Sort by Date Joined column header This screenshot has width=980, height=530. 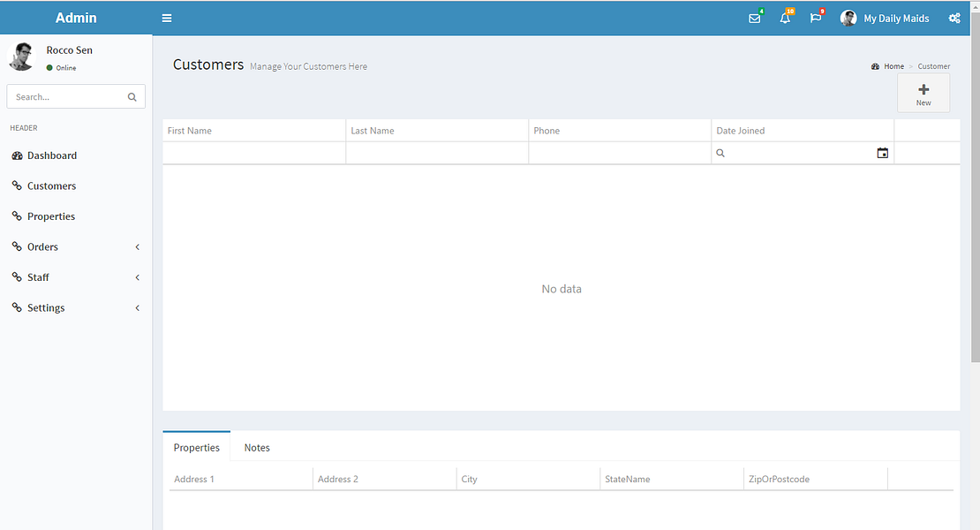(x=803, y=131)
